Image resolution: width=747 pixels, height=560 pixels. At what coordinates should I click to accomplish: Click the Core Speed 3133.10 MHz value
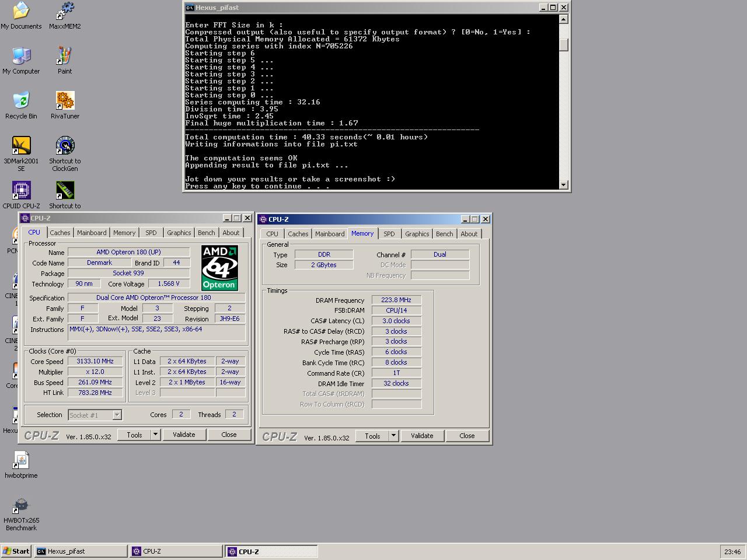95,361
